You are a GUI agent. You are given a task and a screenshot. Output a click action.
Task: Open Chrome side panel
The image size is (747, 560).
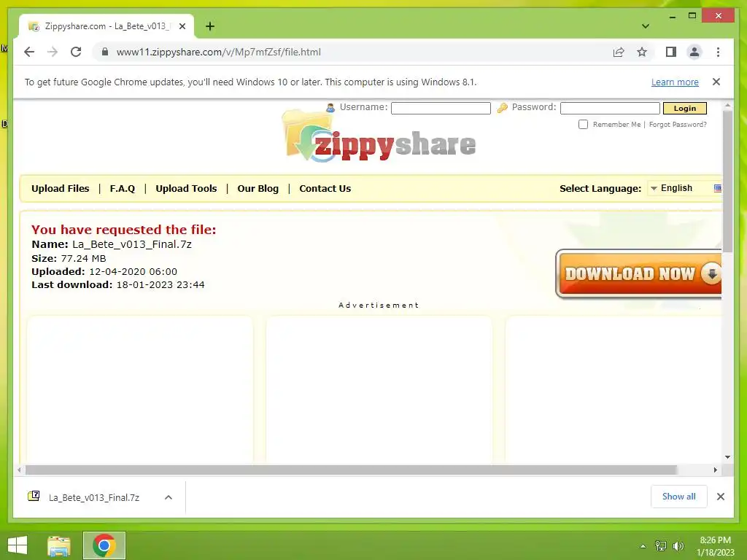pyautogui.click(x=671, y=52)
